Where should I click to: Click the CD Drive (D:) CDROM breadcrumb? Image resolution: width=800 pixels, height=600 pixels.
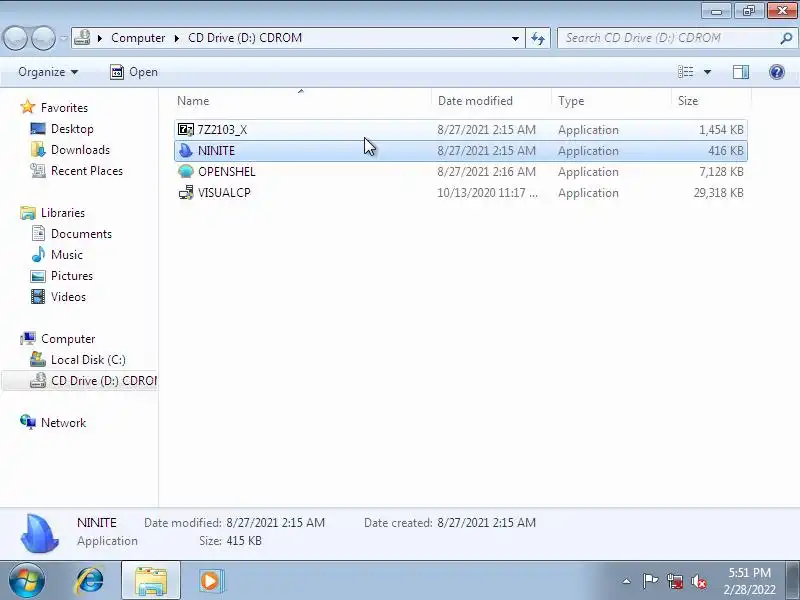pos(245,38)
